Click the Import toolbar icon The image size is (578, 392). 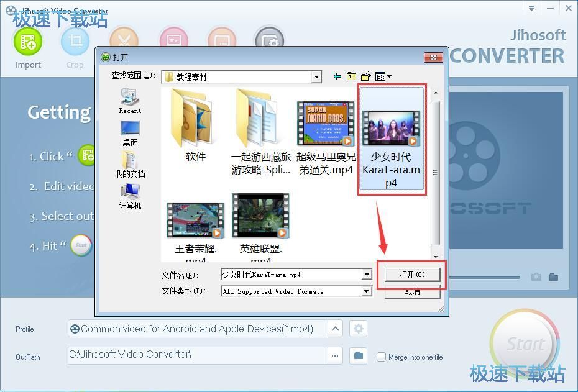[x=28, y=42]
